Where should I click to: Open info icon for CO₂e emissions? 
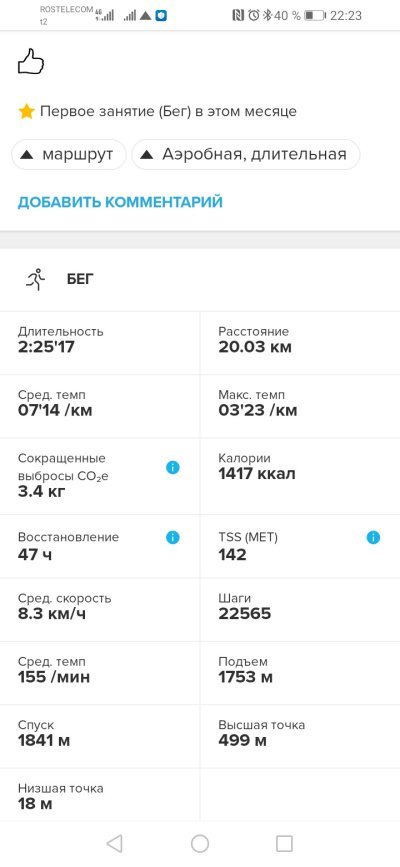pos(173,467)
